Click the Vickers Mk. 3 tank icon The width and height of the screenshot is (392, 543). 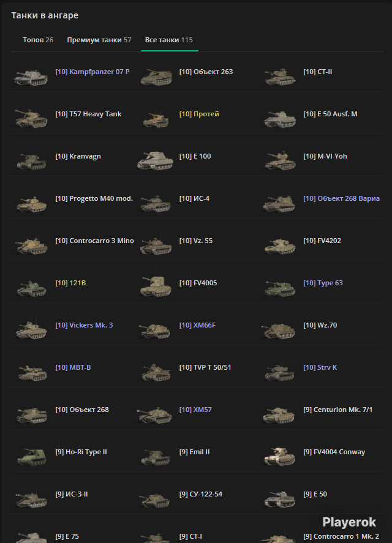pyautogui.click(x=31, y=330)
